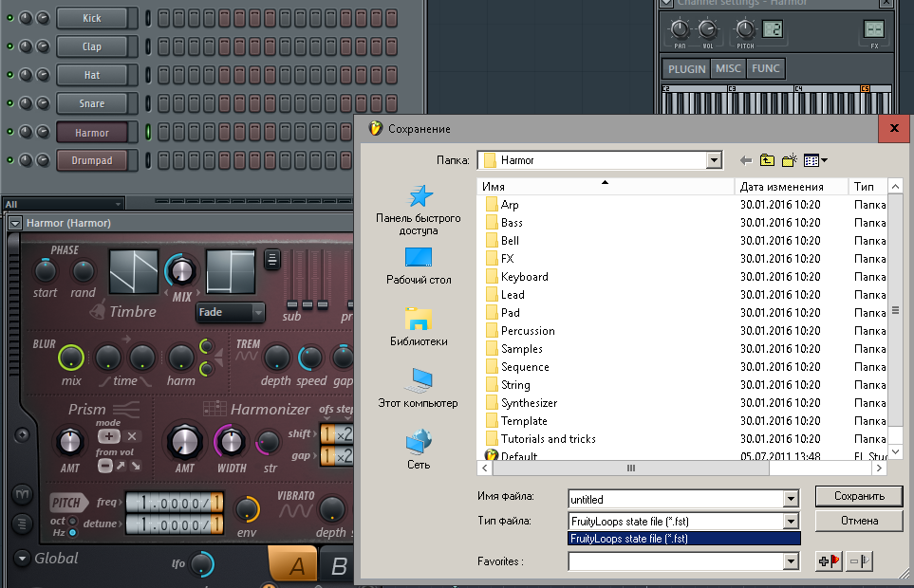914x588 pixels.
Task: Expand the Favorites dropdown arrow
Action: [791, 561]
